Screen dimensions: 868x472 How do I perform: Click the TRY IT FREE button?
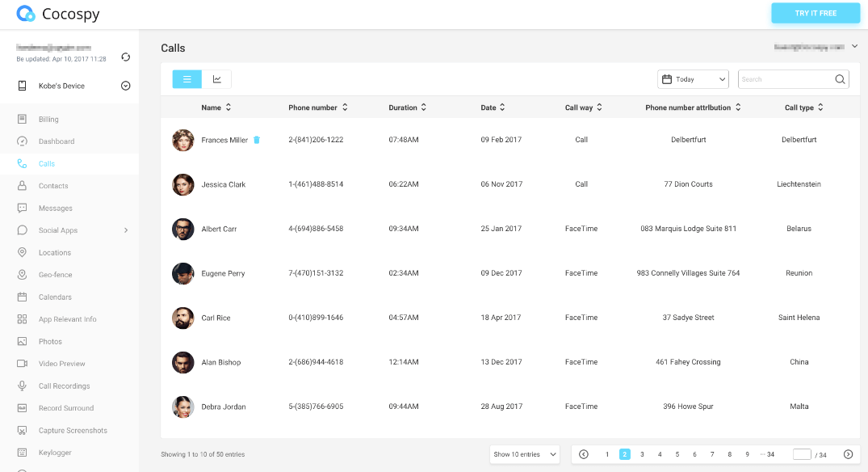(816, 14)
